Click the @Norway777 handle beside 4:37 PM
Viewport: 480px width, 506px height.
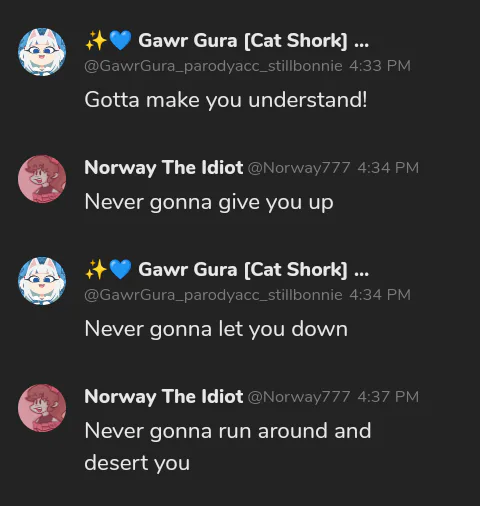299,397
